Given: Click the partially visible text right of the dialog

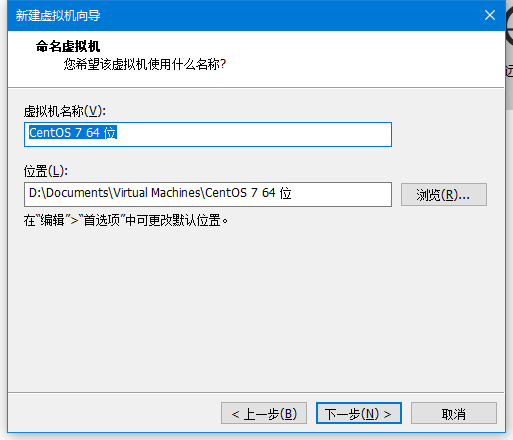Looking at the screenshot, I should pyautogui.click(x=509, y=71).
